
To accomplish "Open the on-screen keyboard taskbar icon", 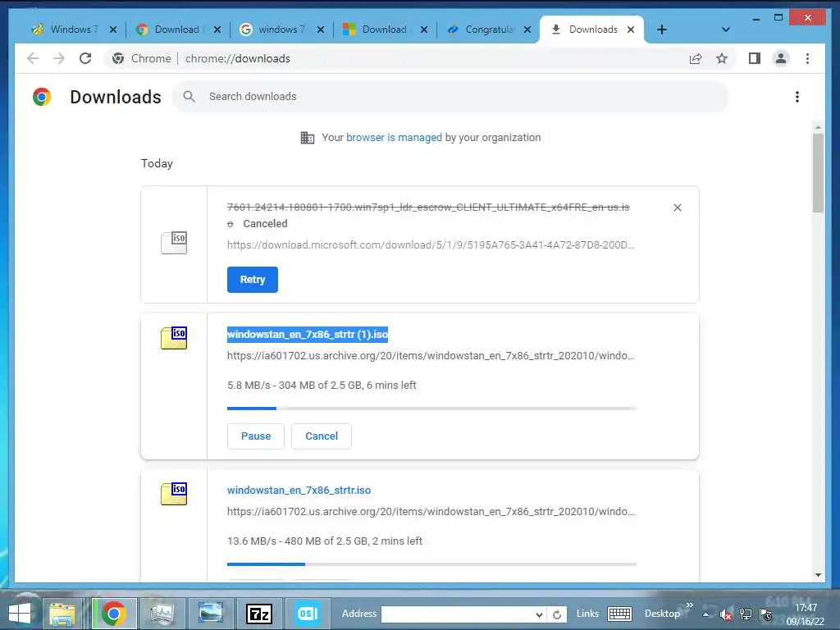I will (620, 614).
